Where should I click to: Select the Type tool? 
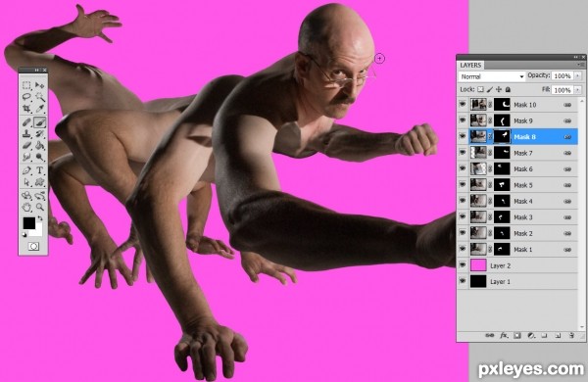click(39, 170)
